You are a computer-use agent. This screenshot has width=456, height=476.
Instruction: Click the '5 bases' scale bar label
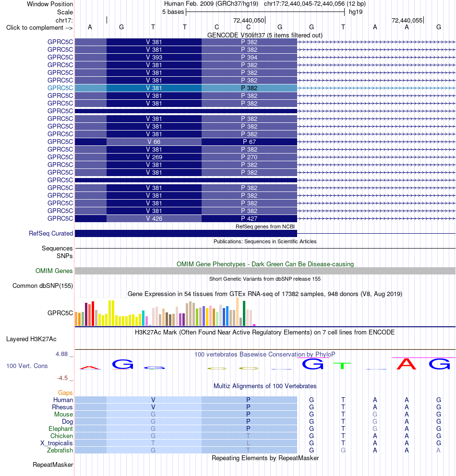(173, 12)
